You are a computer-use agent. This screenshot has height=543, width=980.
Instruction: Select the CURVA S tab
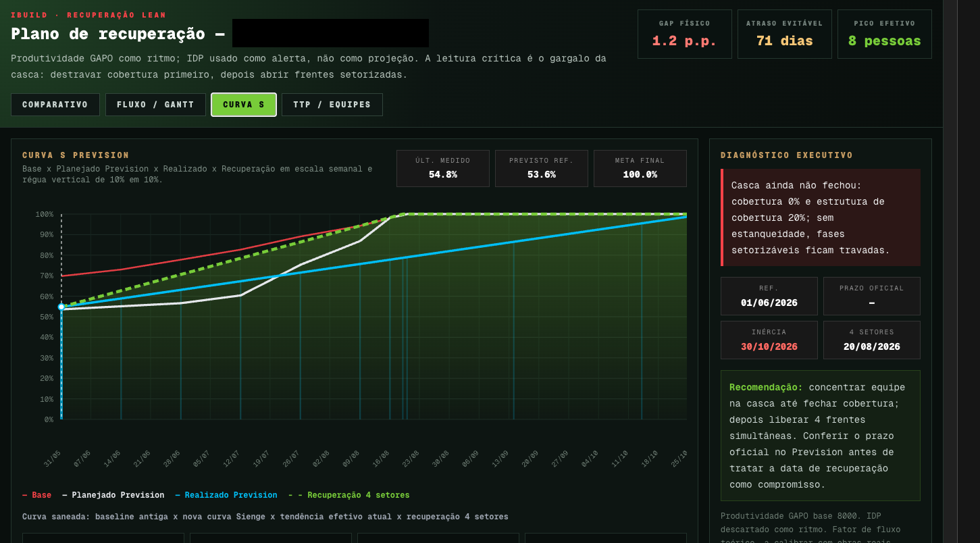(244, 105)
